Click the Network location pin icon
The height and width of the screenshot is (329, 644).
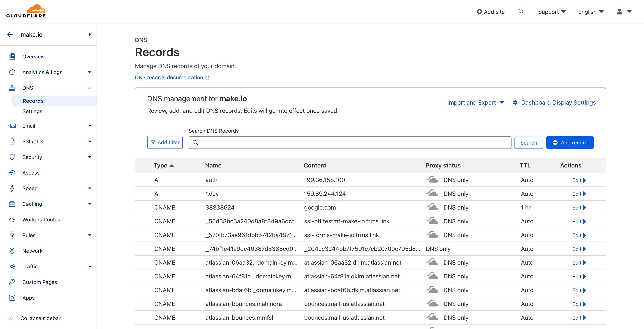(12, 251)
